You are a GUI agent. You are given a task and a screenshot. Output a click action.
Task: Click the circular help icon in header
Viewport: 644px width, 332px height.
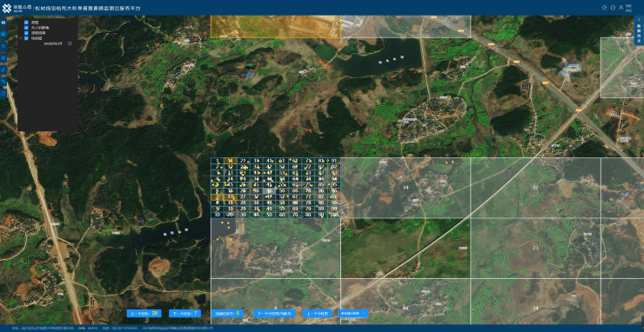click(x=613, y=7)
